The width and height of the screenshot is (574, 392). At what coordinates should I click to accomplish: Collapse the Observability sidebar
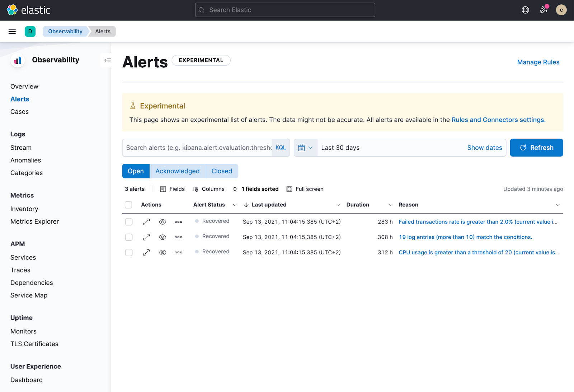[107, 60]
